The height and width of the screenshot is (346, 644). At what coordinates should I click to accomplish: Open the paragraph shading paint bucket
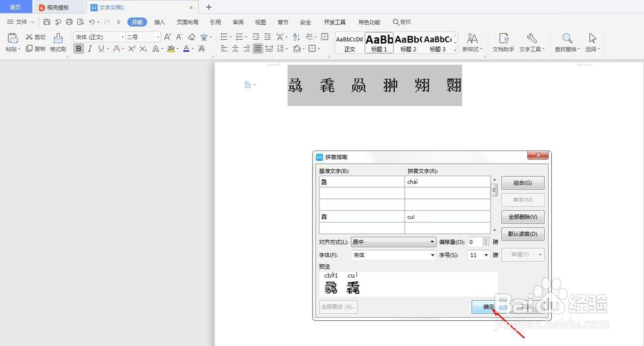coord(296,49)
